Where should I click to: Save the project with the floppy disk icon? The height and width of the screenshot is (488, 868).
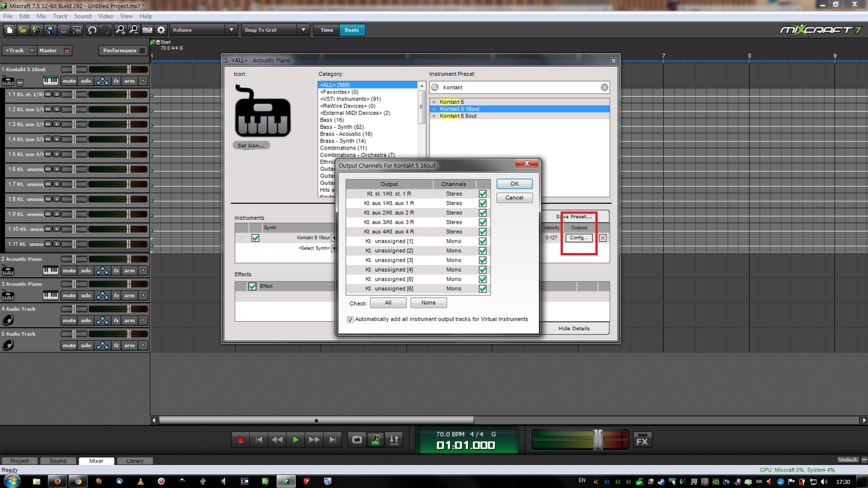point(50,30)
